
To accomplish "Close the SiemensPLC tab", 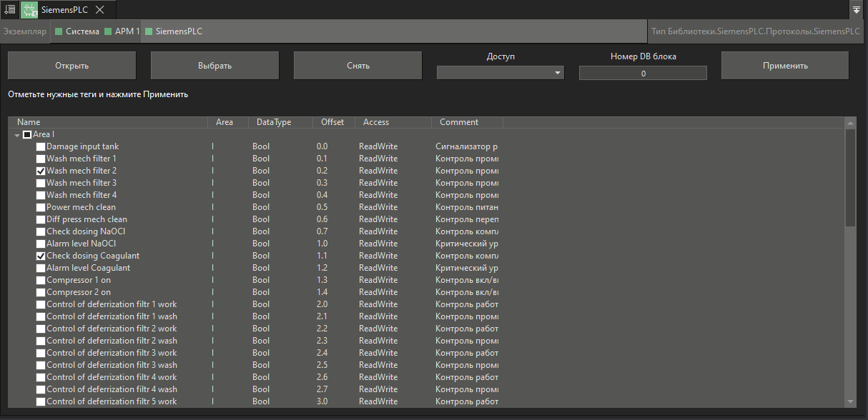I will coord(100,10).
